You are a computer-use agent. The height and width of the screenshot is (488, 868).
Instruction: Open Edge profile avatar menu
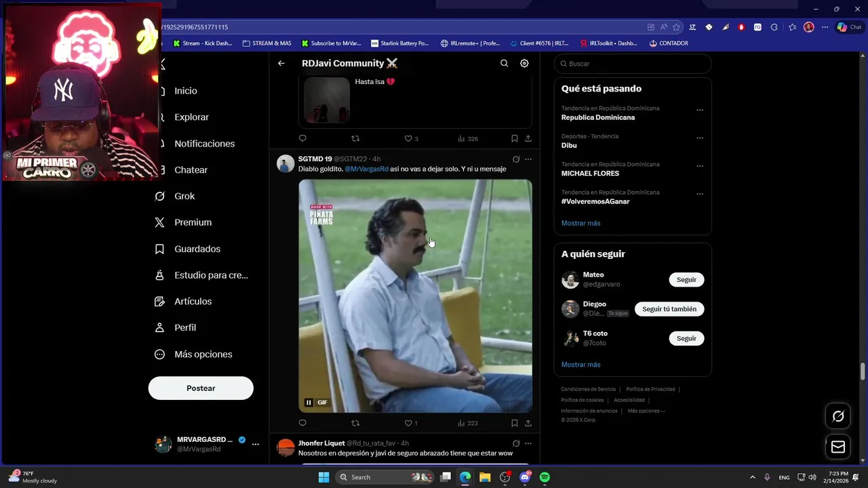point(808,27)
